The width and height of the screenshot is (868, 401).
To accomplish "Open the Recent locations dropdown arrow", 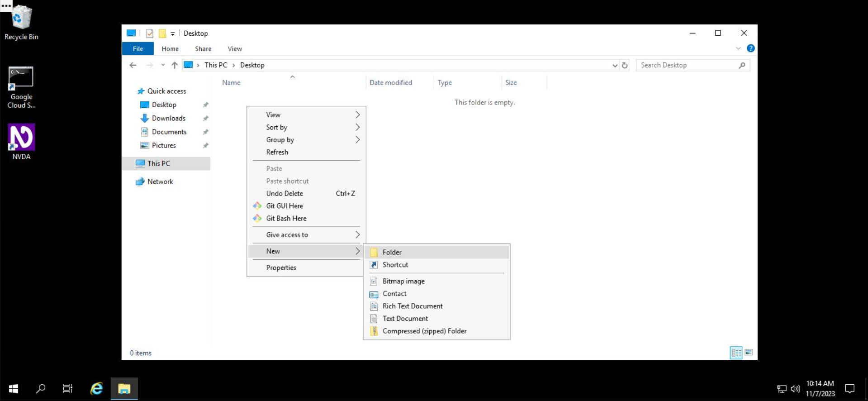I will pos(163,65).
